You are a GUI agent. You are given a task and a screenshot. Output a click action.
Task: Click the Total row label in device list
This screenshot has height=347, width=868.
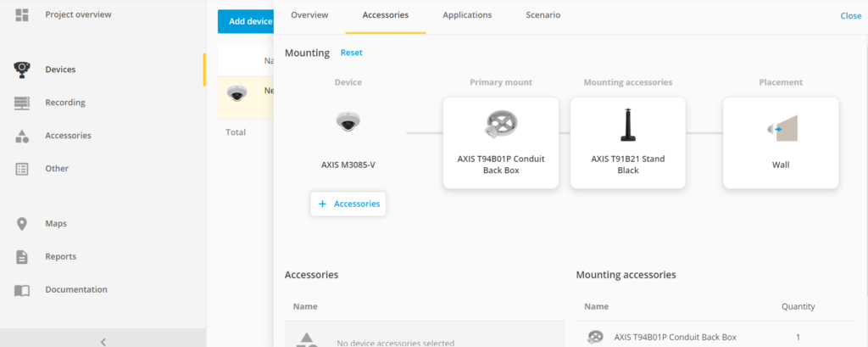[x=236, y=132]
